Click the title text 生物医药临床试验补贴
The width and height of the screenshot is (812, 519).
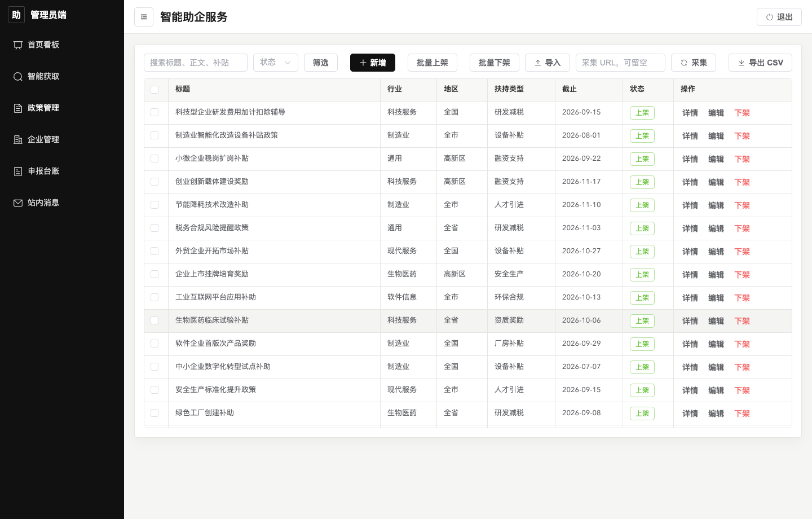[x=212, y=320]
